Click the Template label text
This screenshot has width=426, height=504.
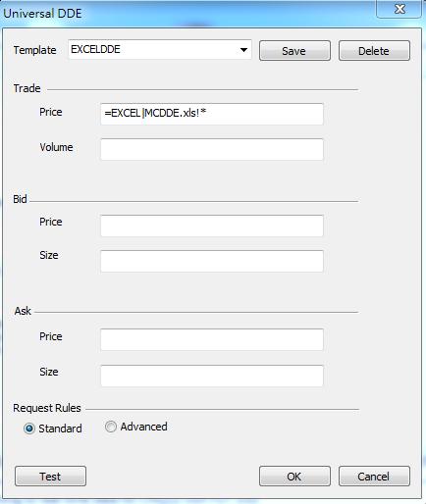coord(34,50)
